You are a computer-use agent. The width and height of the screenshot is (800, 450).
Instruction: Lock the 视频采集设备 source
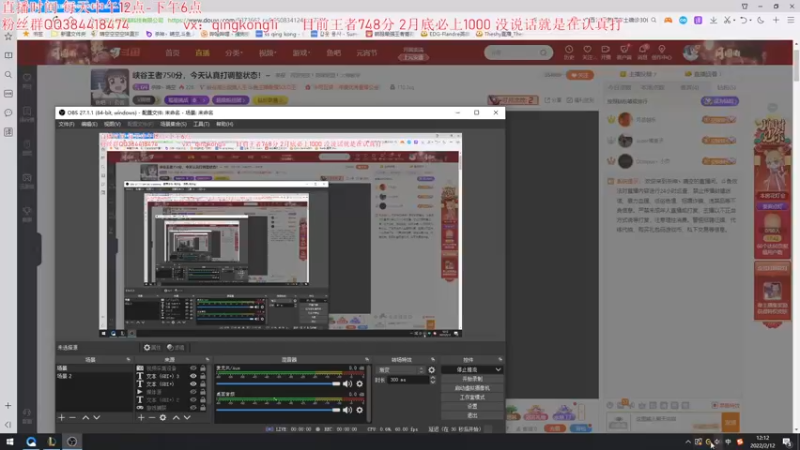coord(203,368)
